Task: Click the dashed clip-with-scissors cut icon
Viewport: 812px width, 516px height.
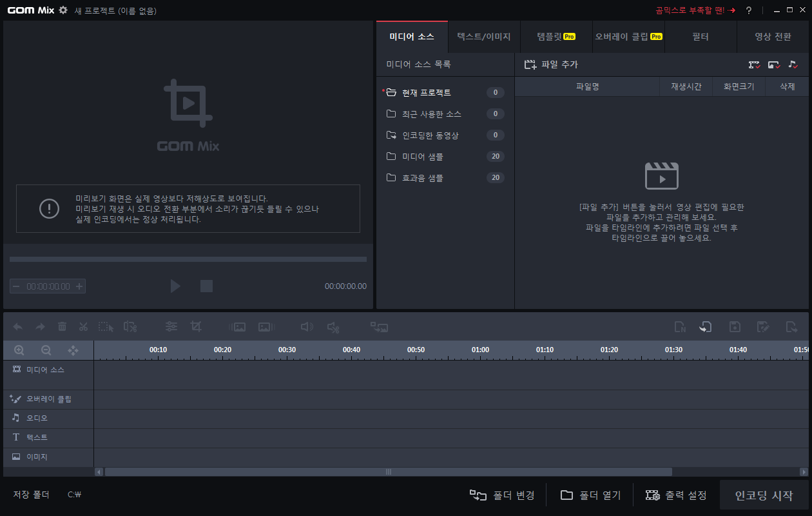Action: [130, 327]
